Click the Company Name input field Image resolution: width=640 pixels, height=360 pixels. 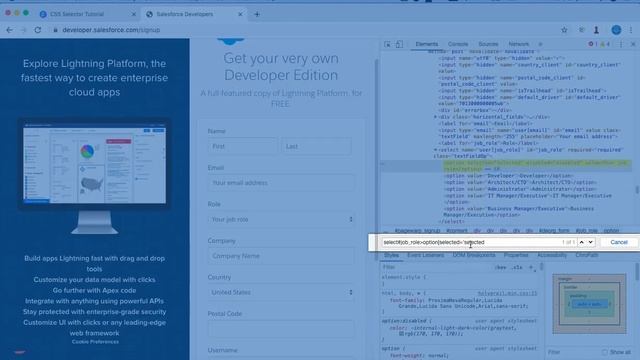[281, 256]
